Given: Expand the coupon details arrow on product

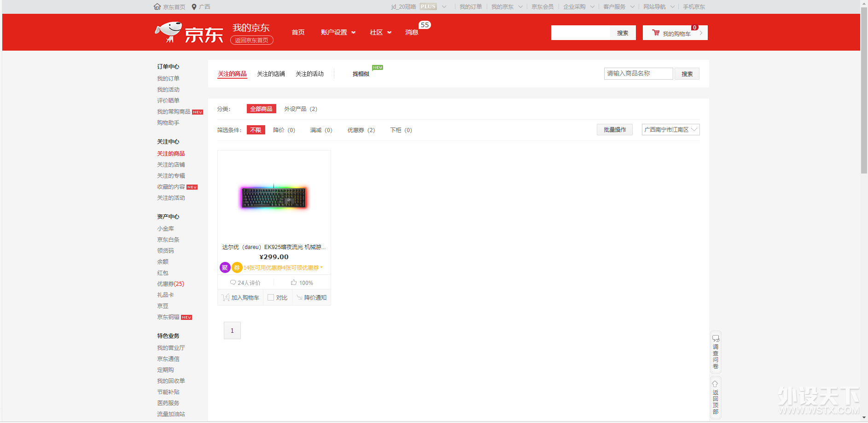Looking at the screenshot, I should click(321, 267).
